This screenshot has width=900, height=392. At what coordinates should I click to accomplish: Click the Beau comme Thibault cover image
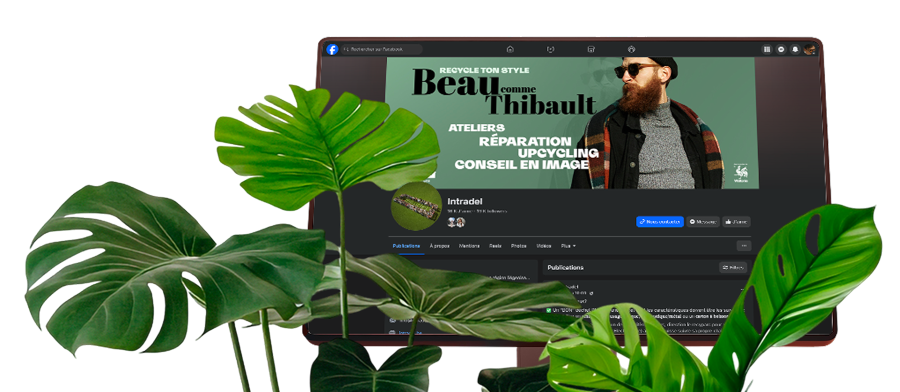(x=572, y=123)
